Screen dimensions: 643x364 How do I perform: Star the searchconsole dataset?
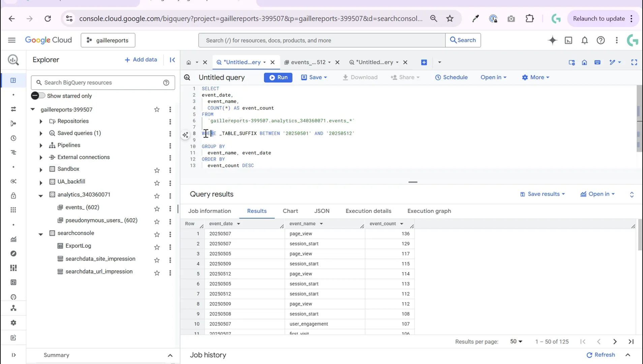pyautogui.click(x=157, y=234)
